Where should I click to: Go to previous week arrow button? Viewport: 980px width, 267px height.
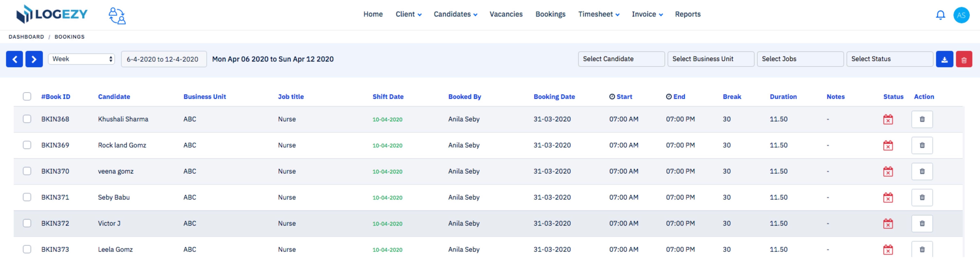[x=15, y=59]
